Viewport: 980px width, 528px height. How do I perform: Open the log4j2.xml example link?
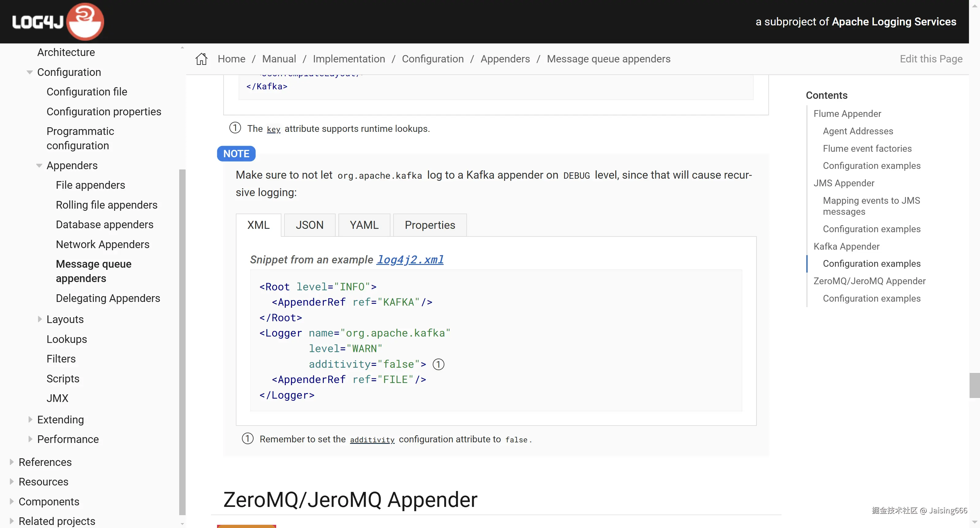(410, 260)
